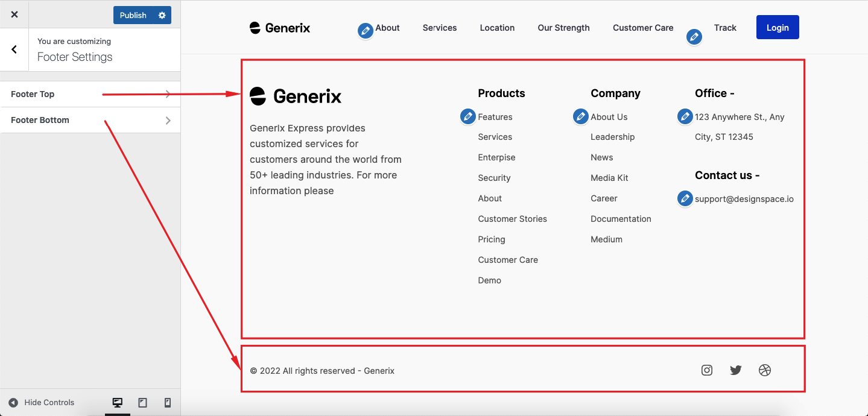Click edit pencil next to About Us
Viewport: 868px width, 416px height.
pos(581,116)
